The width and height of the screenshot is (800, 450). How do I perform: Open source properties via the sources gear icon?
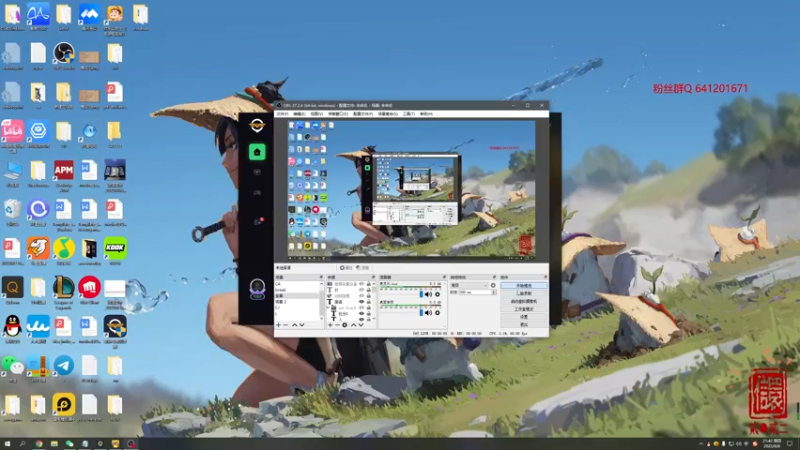tap(344, 325)
